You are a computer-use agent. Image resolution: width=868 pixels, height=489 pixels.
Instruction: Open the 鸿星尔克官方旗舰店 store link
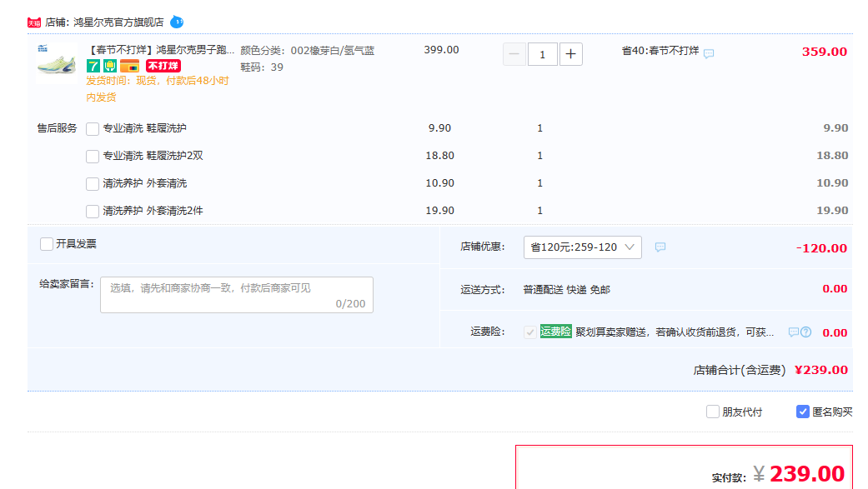[118, 22]
